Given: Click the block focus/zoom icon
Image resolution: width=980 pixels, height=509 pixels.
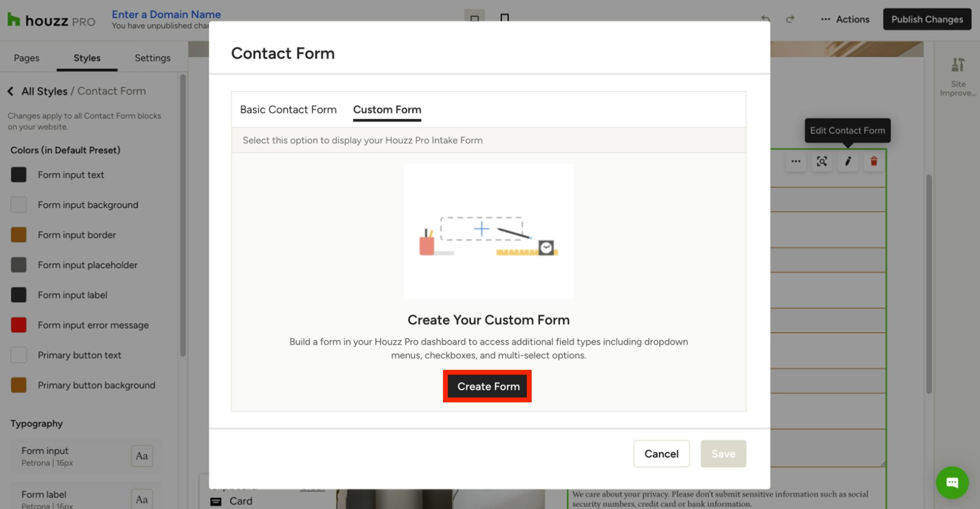Looking at the screenshot, I should 822,161.
